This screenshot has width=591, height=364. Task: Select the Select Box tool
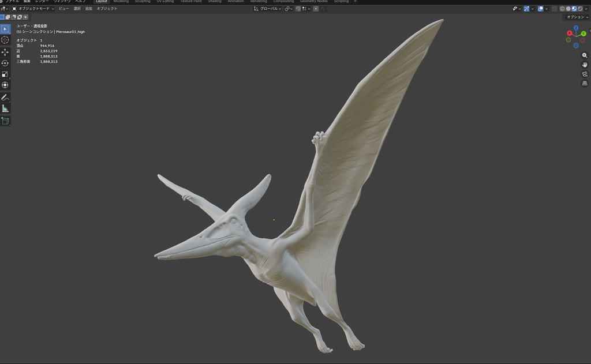pyautogui.click(x=5, y=29)
